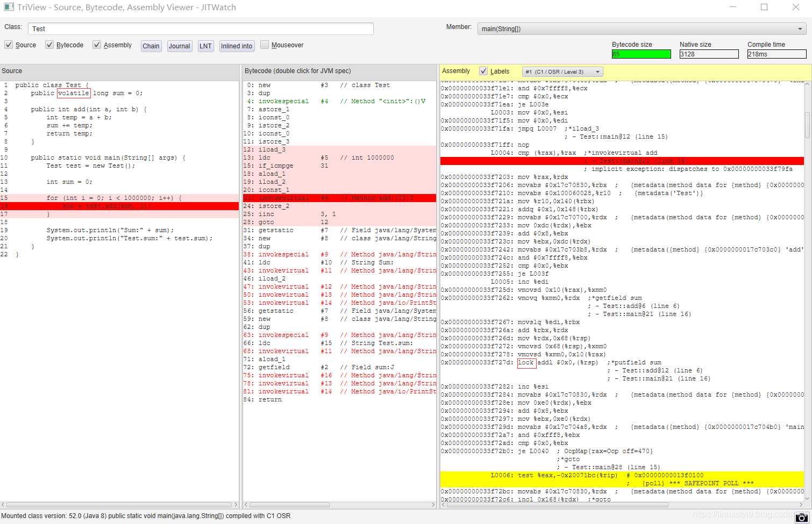
Task: Select assembly line 'L0003: mov $0x0,%esi'
Action: point(622,112)
